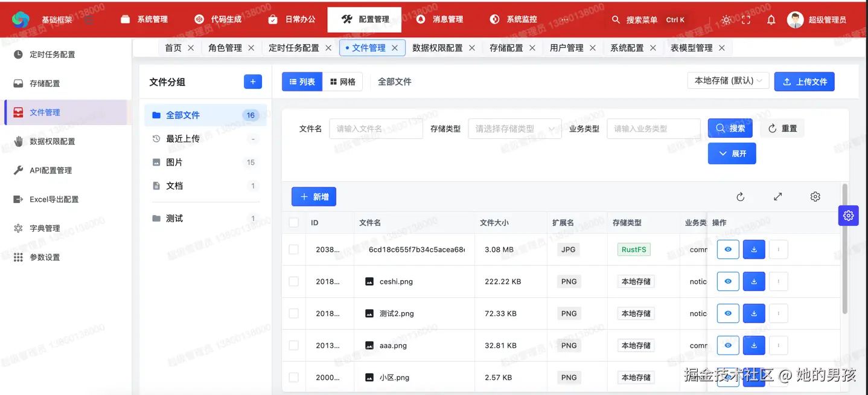
Task: Open 系统监控 top menu
Action: click(514, 19)
